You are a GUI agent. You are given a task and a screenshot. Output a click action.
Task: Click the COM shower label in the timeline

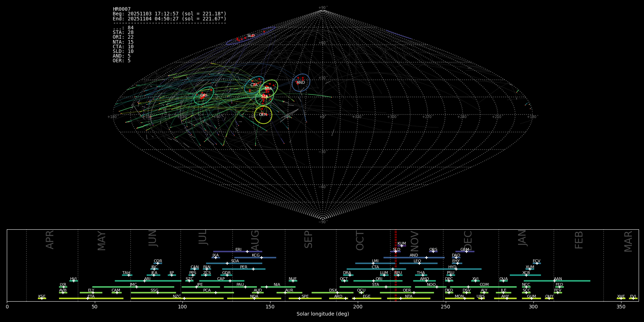[484, 285]
